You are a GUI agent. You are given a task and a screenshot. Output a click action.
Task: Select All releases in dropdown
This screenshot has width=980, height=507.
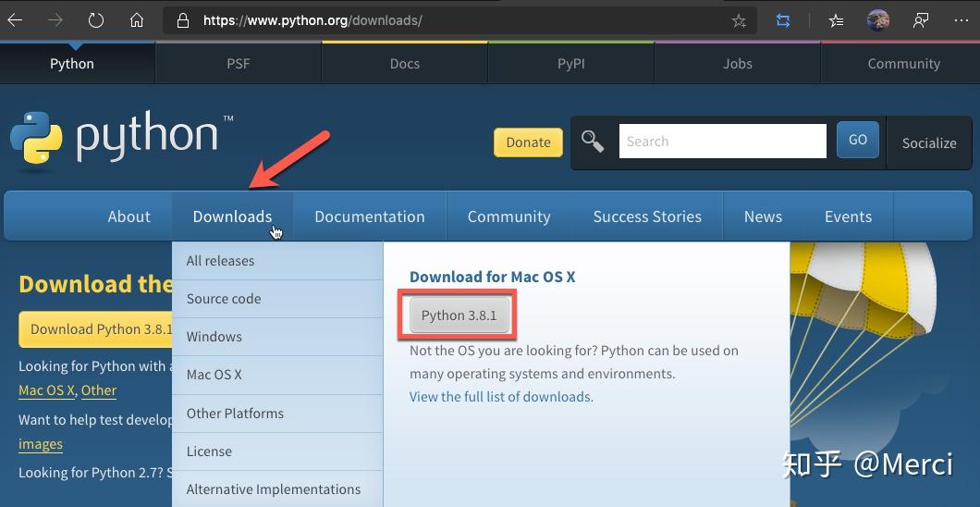point(277,261)
